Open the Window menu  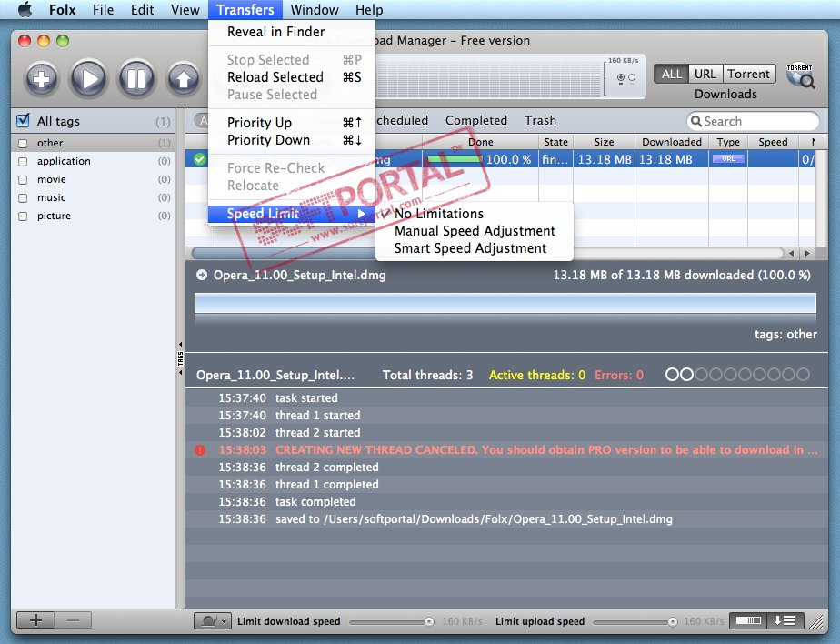coord(315,10)
